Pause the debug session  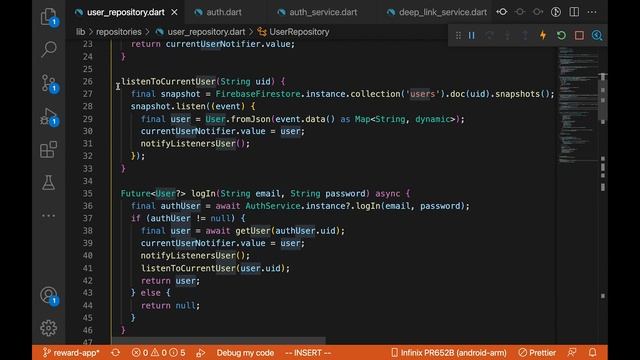(472, 36)
